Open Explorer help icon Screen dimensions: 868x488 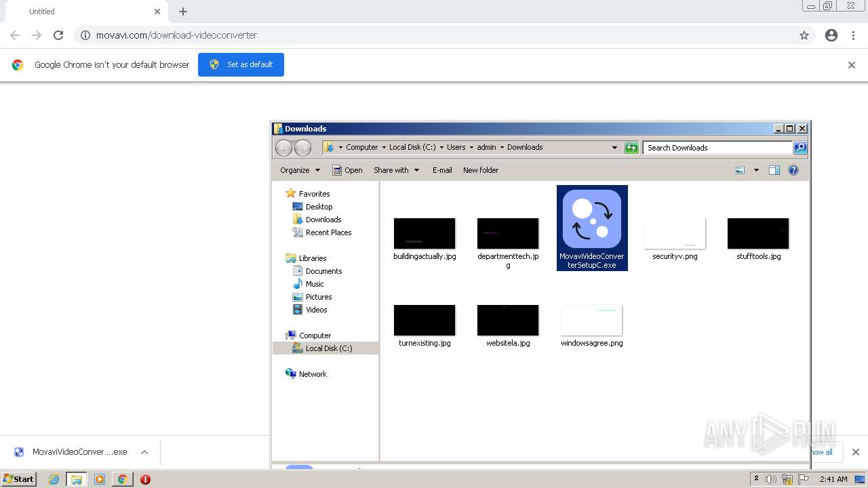point(793,170)
